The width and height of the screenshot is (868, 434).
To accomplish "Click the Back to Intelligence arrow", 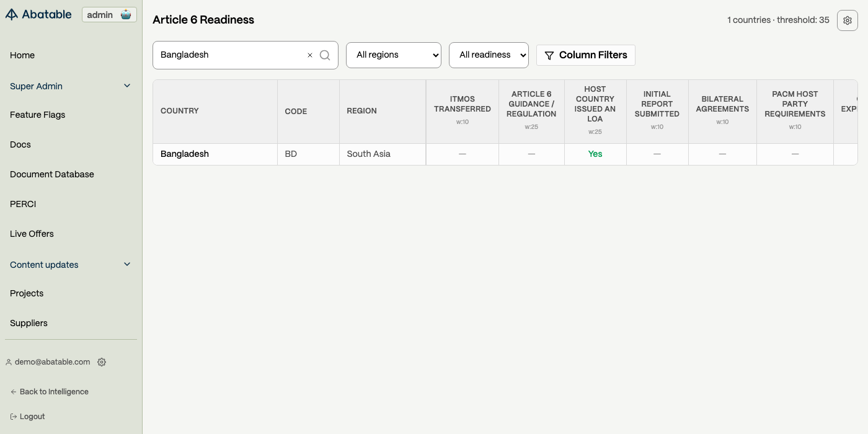I will pos(14,392).
